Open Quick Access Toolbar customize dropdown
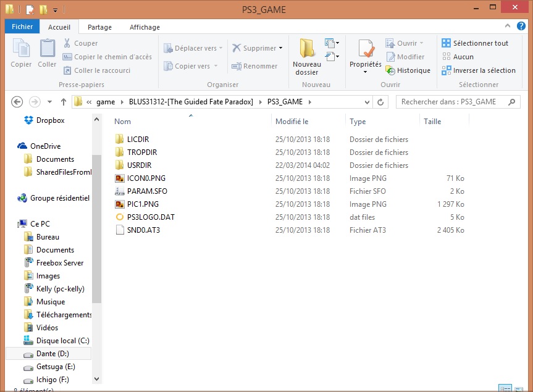533x392 pixels. point(55,10)
